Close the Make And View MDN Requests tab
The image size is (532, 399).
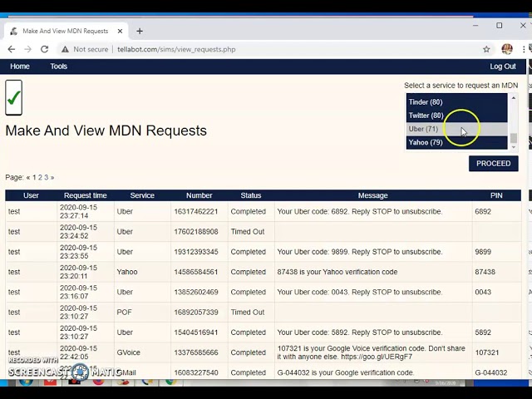click(x=120, y=31)
